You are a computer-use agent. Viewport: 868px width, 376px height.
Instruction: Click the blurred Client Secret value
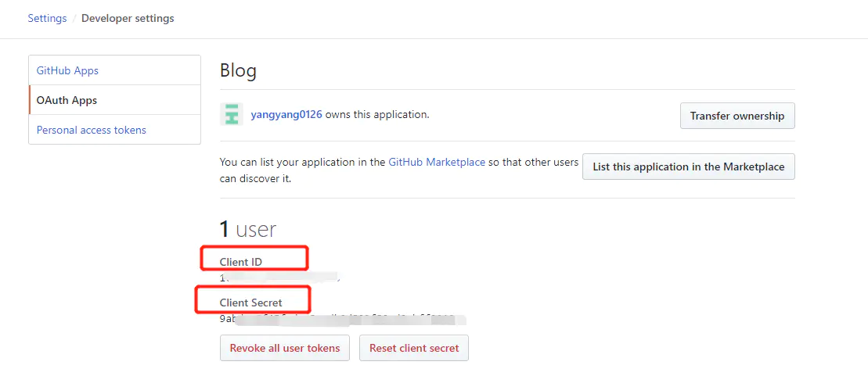[341, 319]
